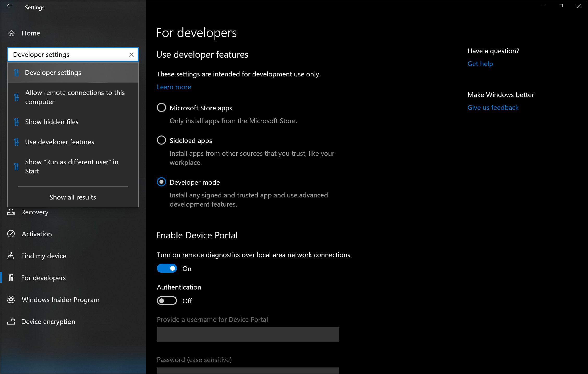Click the Use developer features icon
588x374 pixels.
pos(17,142)
